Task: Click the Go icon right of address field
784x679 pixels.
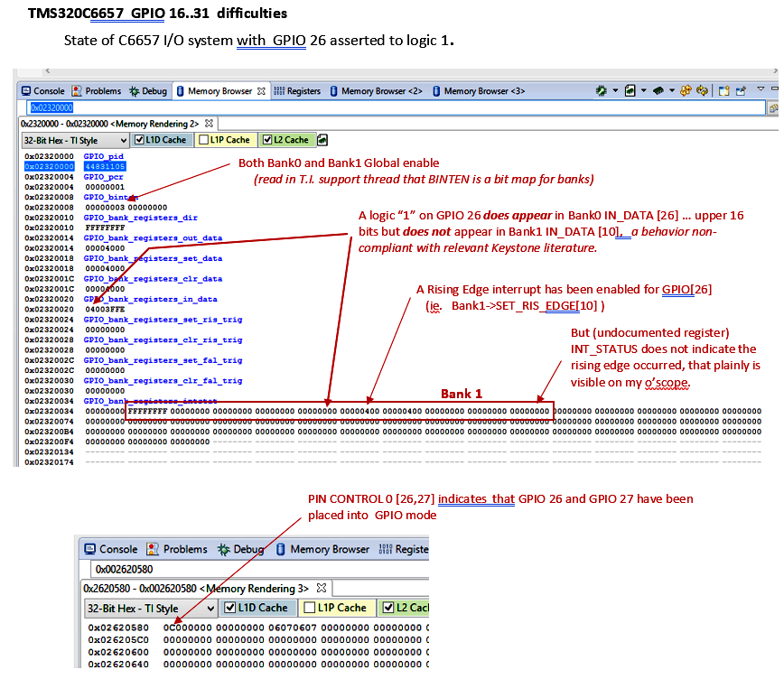Action: [773, 107]
